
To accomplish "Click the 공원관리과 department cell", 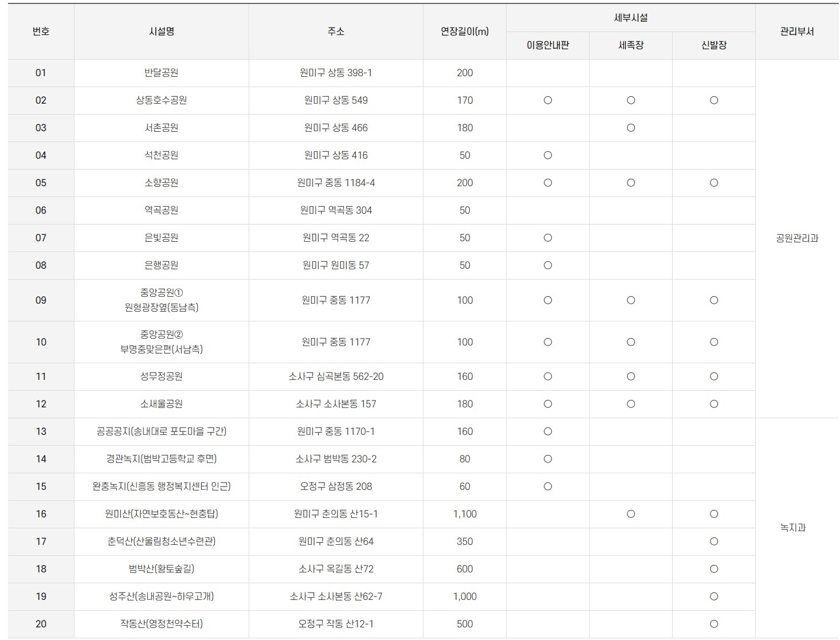I will 796,238.
